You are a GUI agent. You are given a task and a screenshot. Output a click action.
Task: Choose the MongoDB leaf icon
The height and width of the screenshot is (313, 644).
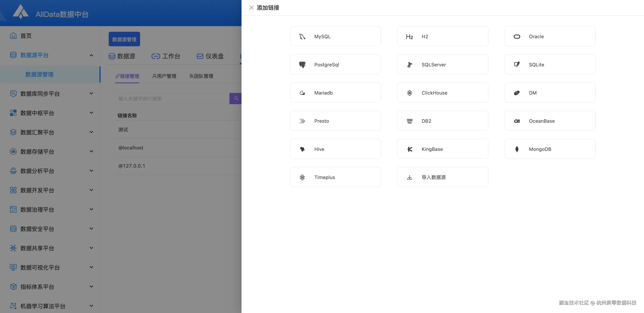point(517,149)
